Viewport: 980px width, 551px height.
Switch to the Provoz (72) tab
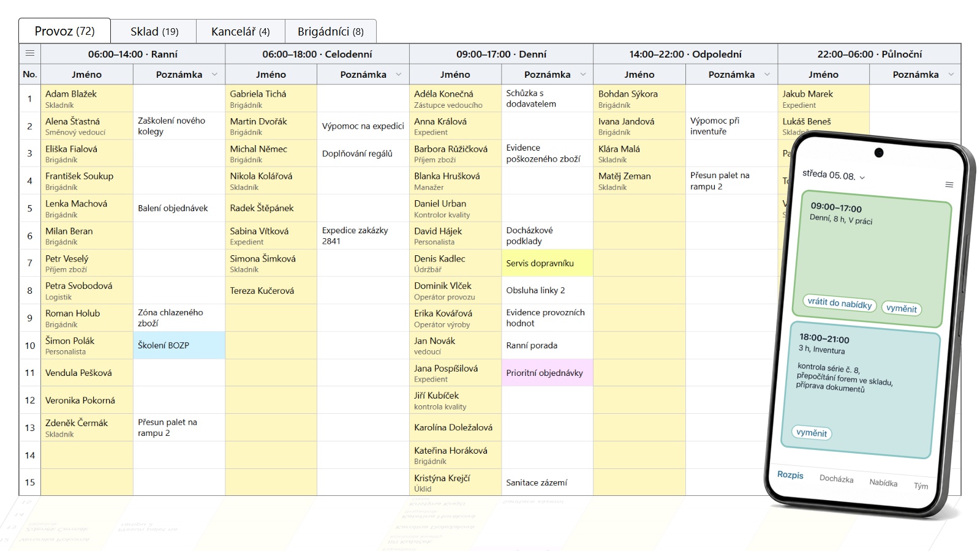[64, 31]
